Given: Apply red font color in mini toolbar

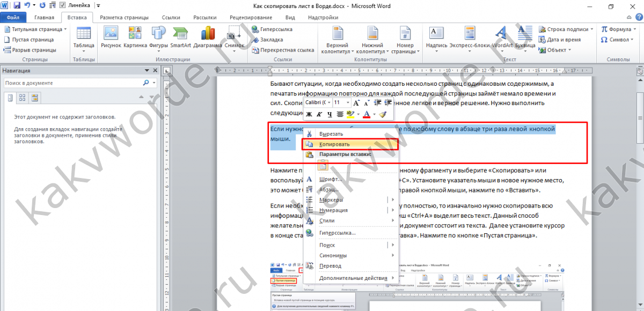Looking at the screenshot, I should click(367, 114).
